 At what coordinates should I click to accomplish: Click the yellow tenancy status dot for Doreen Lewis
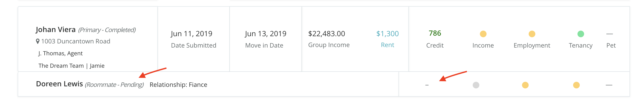(576, 85)
